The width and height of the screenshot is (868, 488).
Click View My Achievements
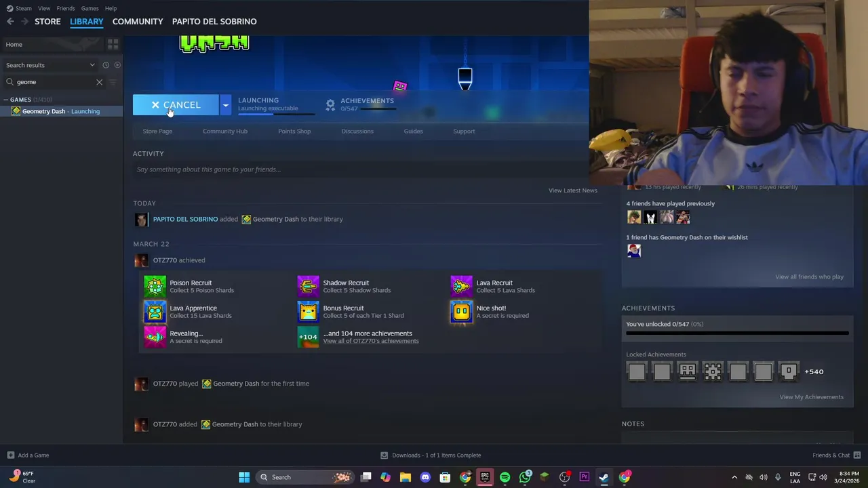pos(811,397)
